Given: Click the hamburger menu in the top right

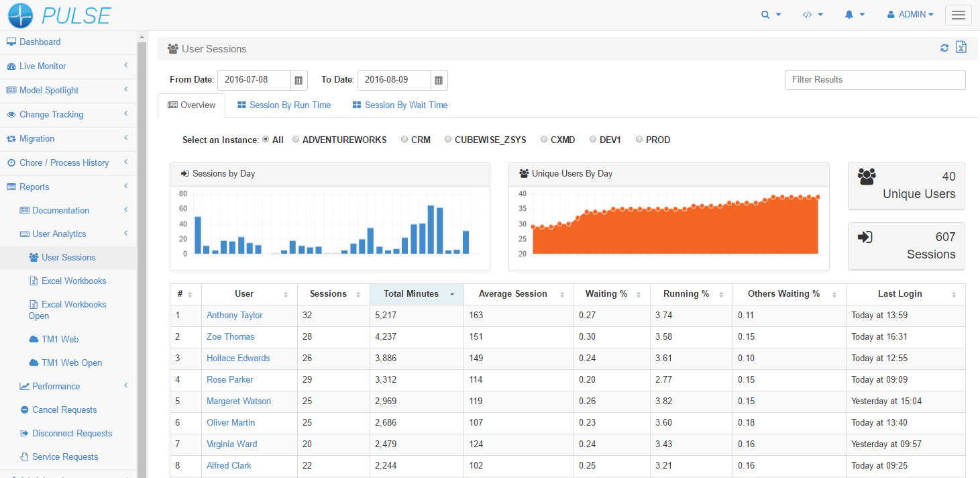Looking at the screenshot, I should 958,14.
